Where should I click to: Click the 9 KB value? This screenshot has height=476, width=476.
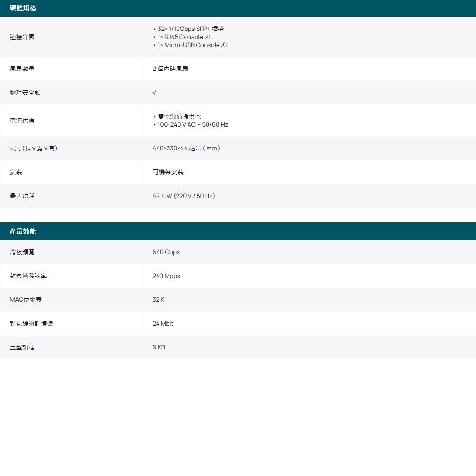(x=159, y=347)
